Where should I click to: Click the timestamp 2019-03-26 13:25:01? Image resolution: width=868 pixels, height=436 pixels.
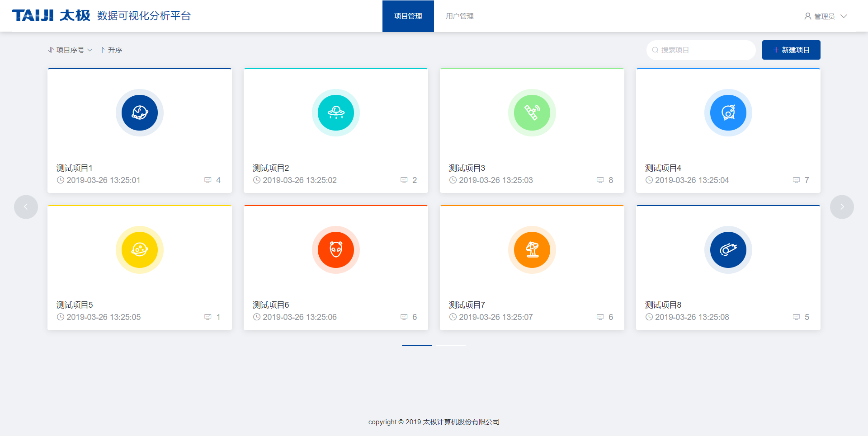104,180
